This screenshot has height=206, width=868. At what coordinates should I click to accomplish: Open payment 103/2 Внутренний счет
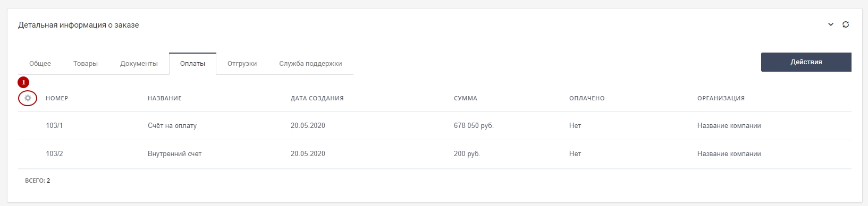click(435, 154)
